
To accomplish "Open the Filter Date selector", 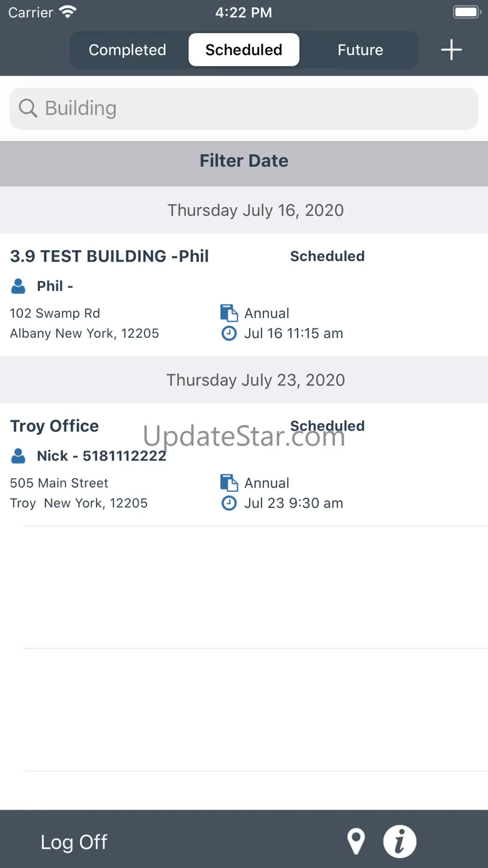I will (244, 161).
